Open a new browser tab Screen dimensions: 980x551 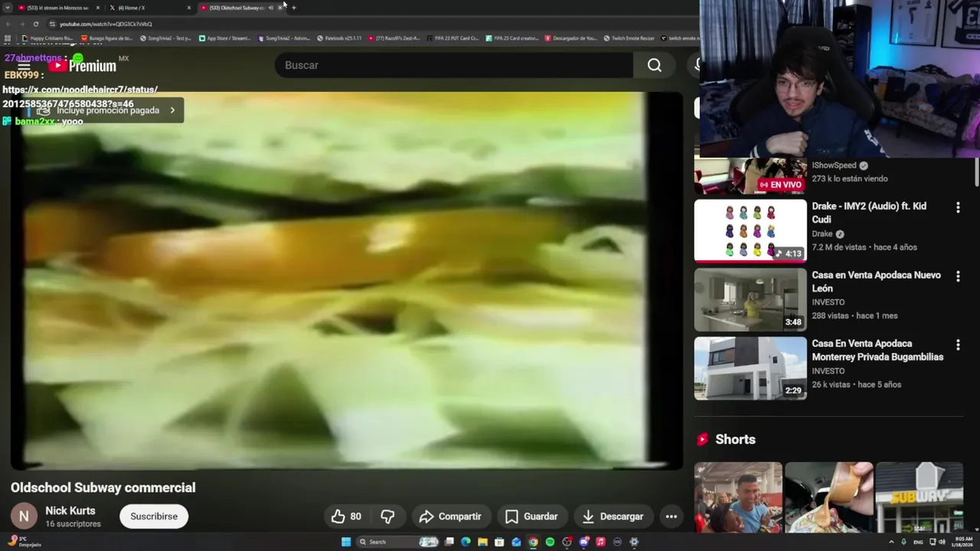[294, 8]
